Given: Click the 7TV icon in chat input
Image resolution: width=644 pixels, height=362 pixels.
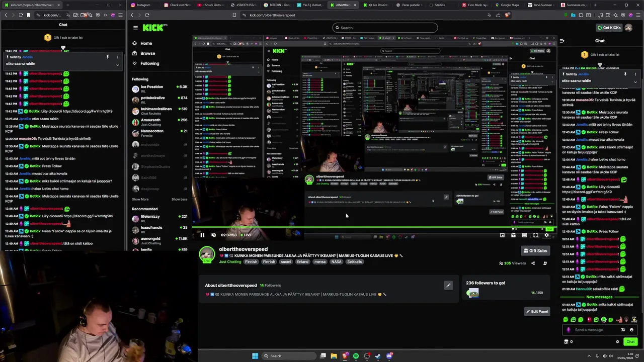Looking at the screenshot, I should (623, 330).
